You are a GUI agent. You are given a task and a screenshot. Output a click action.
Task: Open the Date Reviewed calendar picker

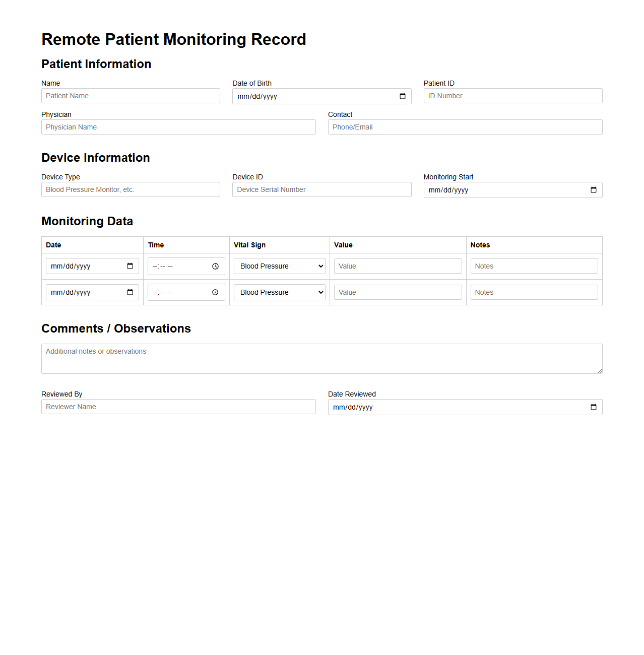point(593,407)
